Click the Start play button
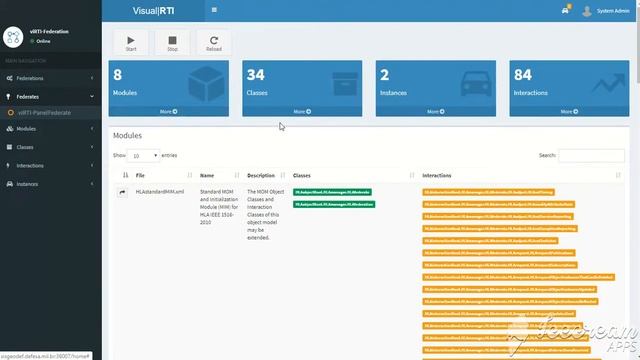 pos(131,42)
